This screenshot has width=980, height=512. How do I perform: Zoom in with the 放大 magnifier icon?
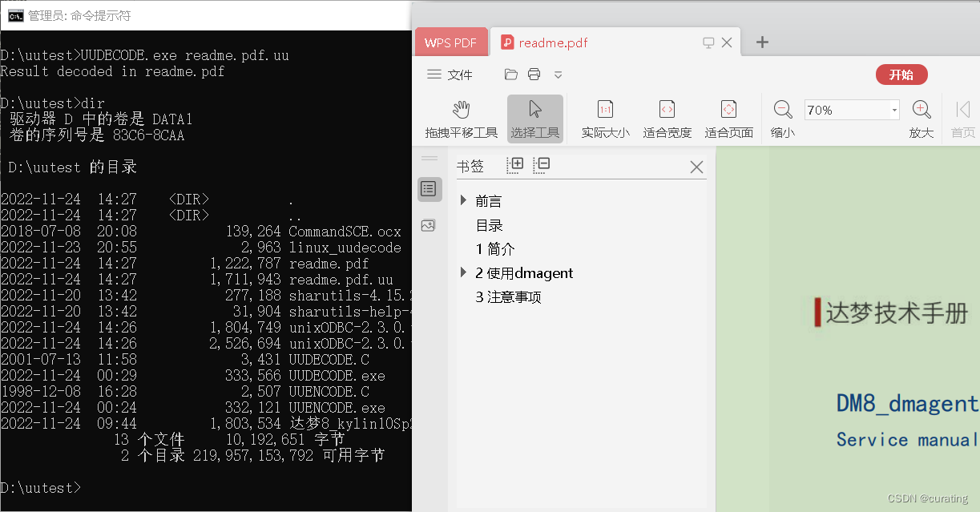(x=921, y=110)
